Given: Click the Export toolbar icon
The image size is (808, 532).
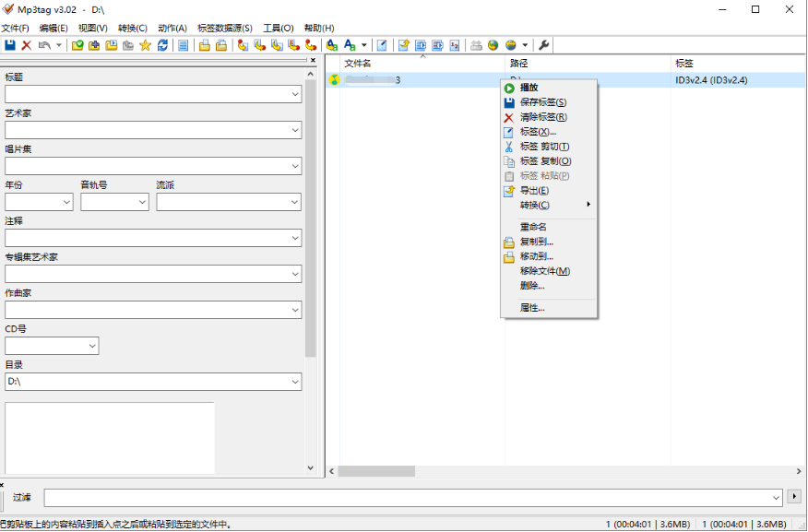Looking at the screenshot, I should tap(404, 45).
